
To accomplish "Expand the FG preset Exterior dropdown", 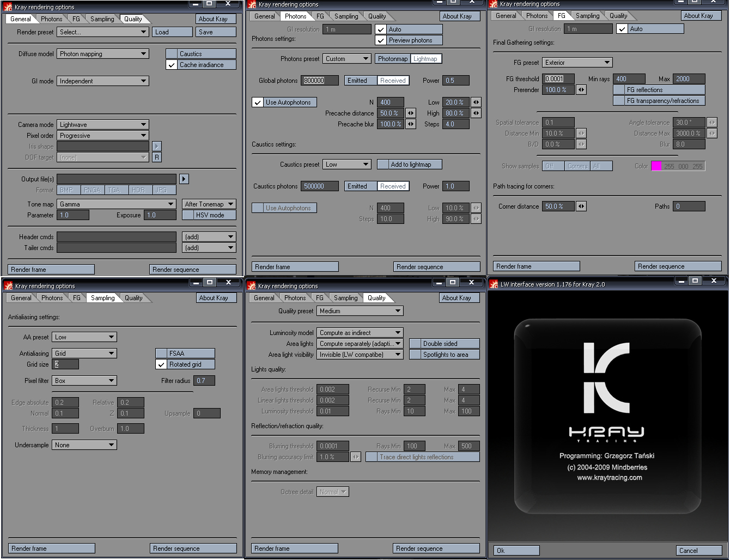I will [x=577, y=63].
